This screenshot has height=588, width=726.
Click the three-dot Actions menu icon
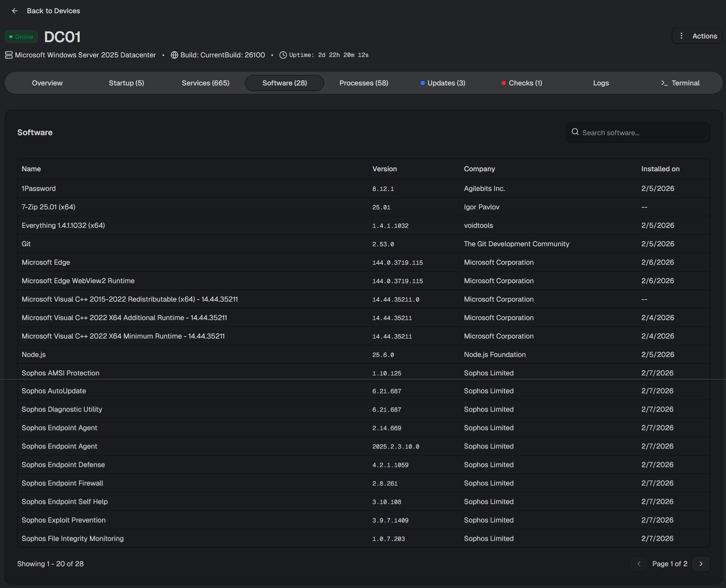click(x=681, y=36)
